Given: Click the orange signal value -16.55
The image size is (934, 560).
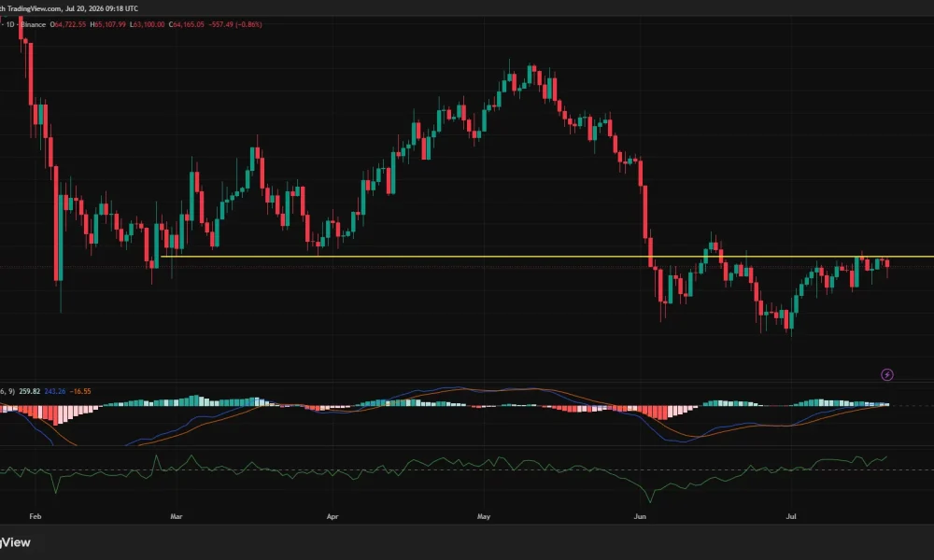Looking at the screenshot, I should tap(80, 391).
